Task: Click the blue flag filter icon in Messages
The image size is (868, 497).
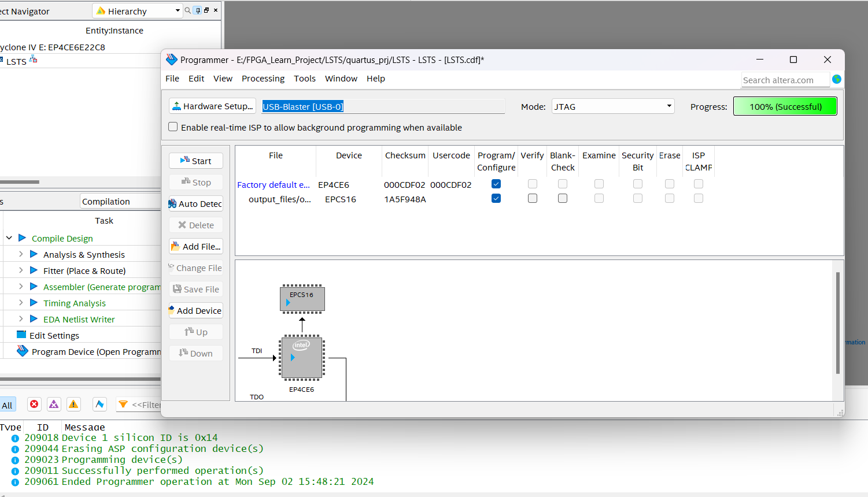Action: click(99, 404)
